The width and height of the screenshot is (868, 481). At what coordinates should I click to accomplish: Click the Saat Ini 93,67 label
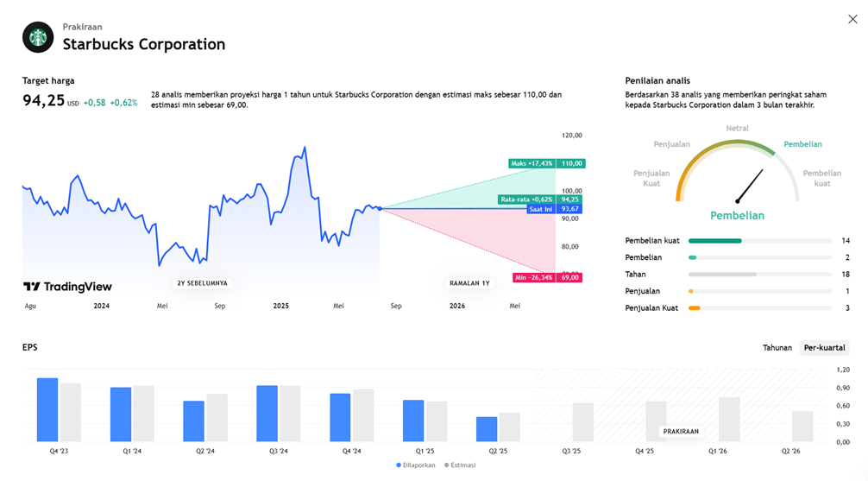point(554,209)
